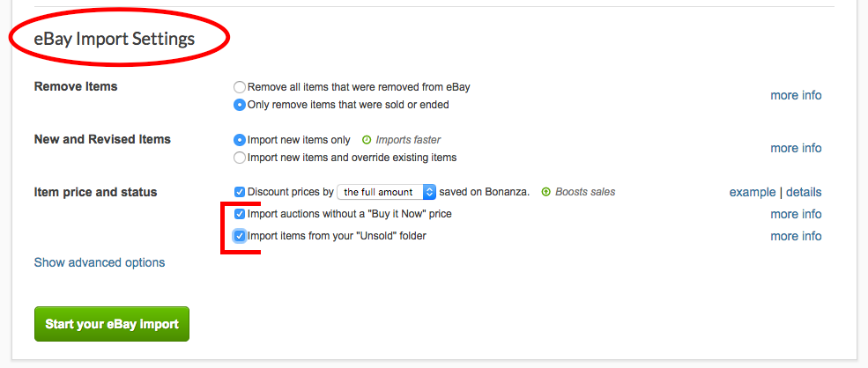
Task: Click green arrow icon beside Imports faster
Action: [x=367, y=140]
